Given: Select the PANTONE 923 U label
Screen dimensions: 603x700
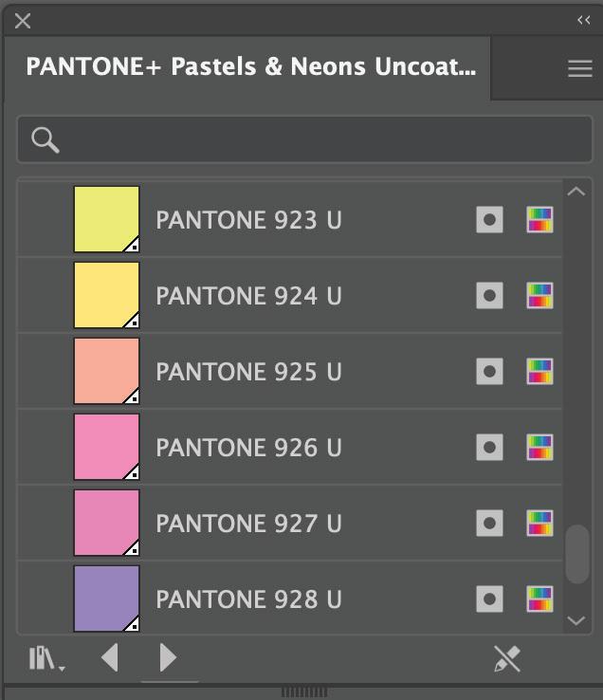Looking at the screenshot, I should (248, 220).
